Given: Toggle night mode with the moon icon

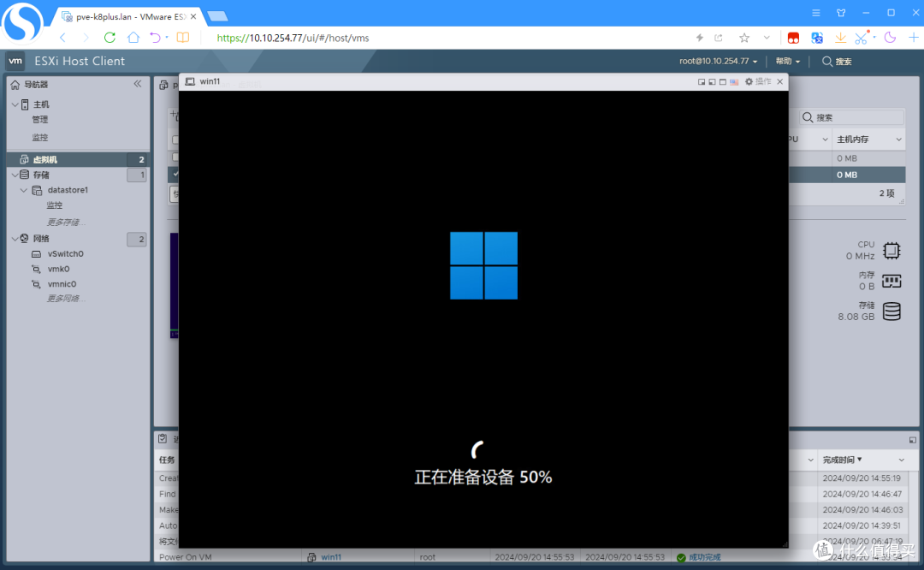Looking at the screenshot, I should [x=890, y=38].
